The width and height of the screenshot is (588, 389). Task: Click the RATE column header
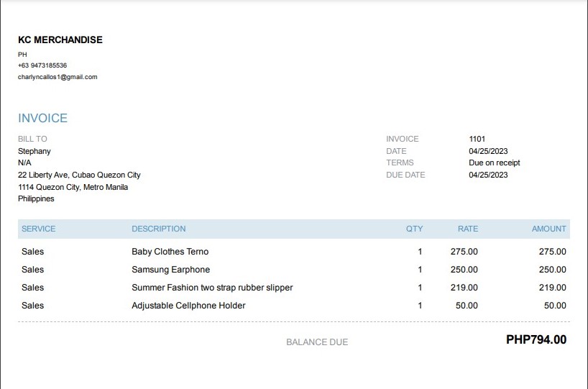click(x=467, y=229)
